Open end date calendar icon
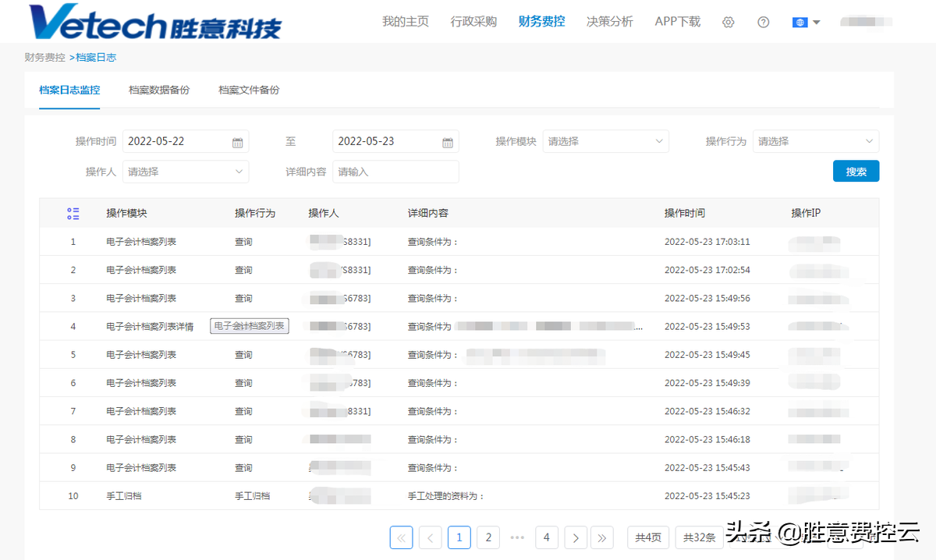Image resolution: width=936 pixels, height=560 pixels. click(x=448, y=142)
